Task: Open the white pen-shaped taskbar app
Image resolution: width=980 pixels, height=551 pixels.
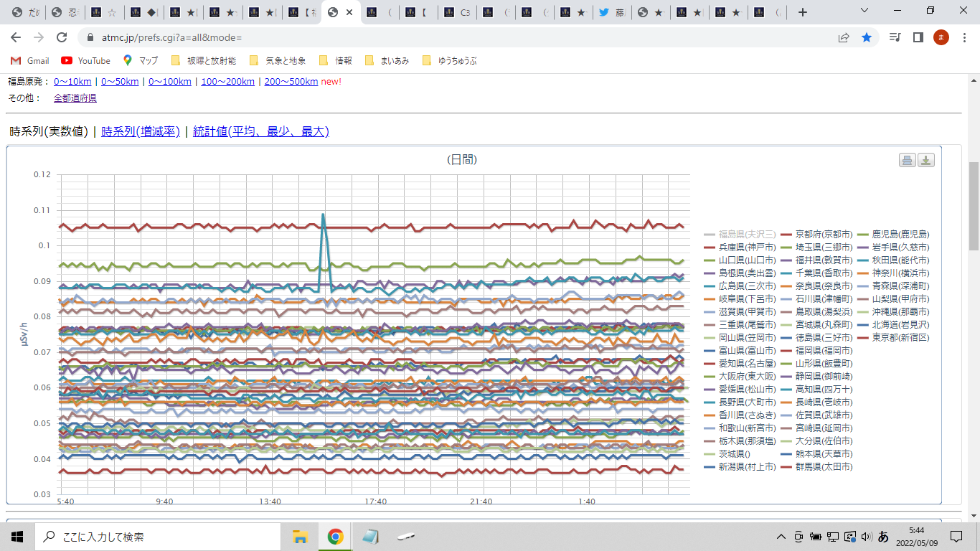Action: pyautogui.click(x=405, y=537)
